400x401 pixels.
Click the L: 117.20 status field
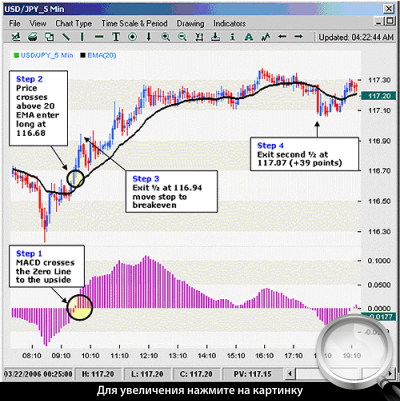click(147, 374)
